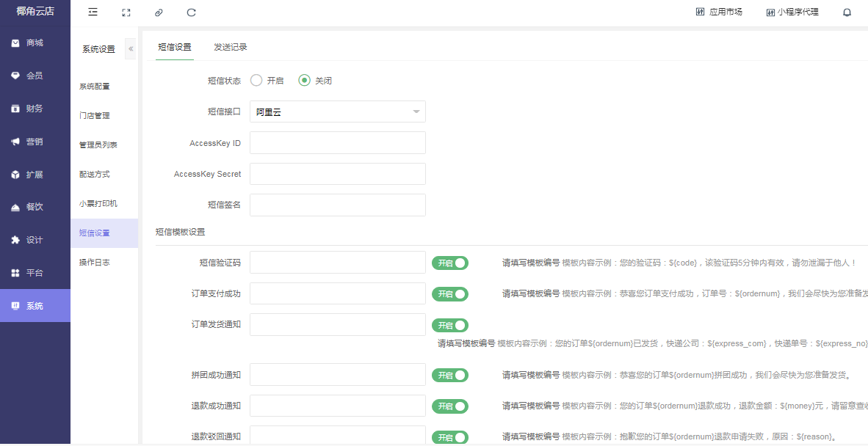Open 应用市场 from the top bar

tap(719, 12)
